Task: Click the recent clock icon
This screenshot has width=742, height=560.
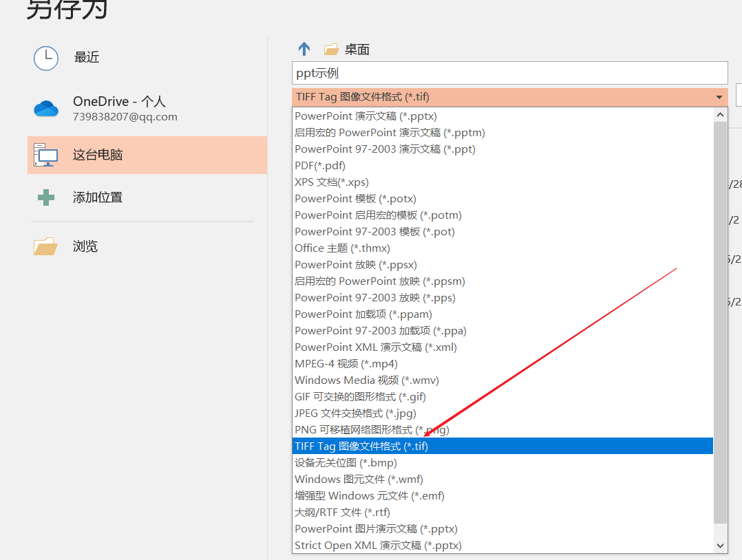Action: tap(46, 58)
